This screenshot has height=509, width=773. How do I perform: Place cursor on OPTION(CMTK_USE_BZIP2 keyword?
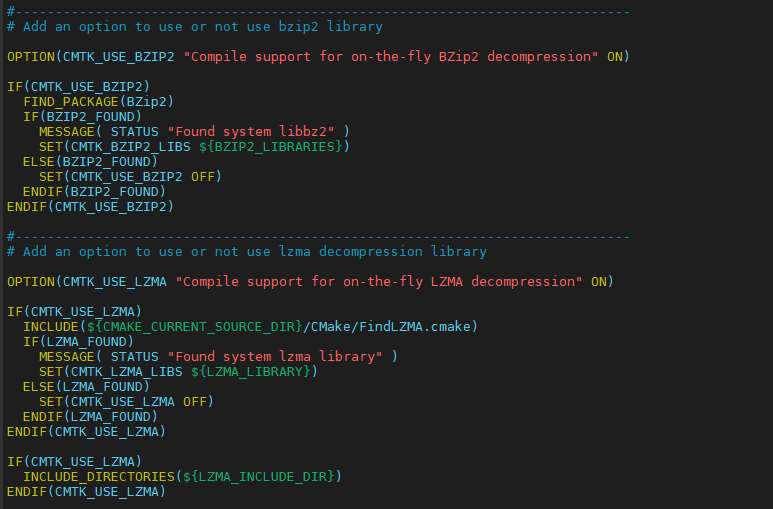pyautogui.click(x=91, y=57)
